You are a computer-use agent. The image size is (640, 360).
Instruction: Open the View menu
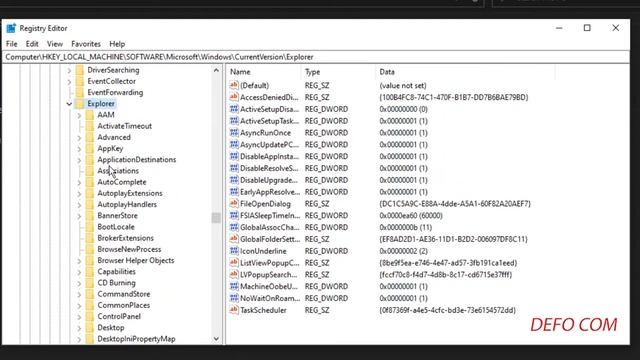pyautogui.click(x=55, y=44)
